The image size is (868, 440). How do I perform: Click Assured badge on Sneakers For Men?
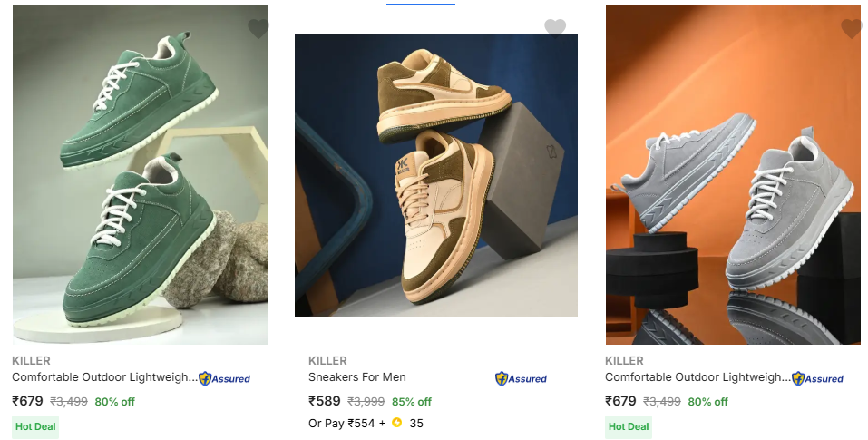click(521, 378)
